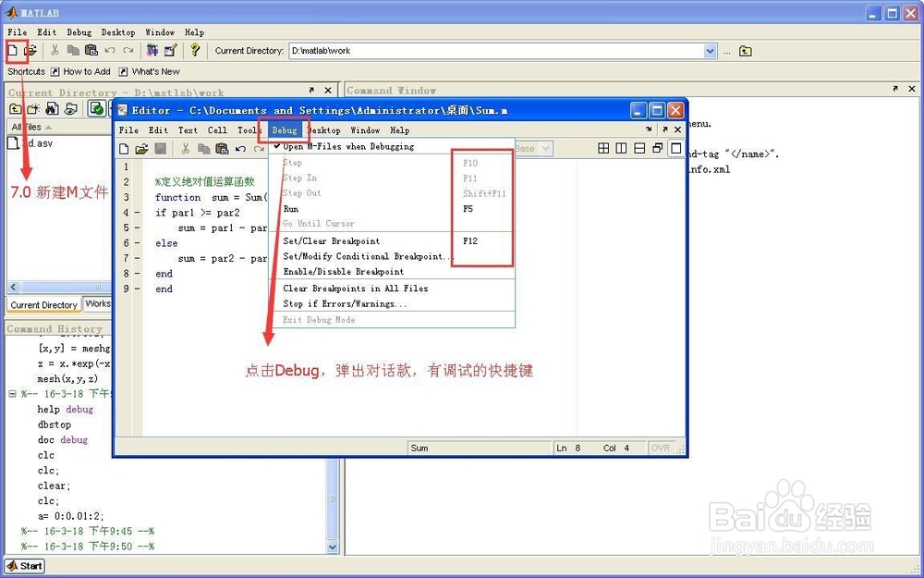Choose Run from Debug menu

392,209
